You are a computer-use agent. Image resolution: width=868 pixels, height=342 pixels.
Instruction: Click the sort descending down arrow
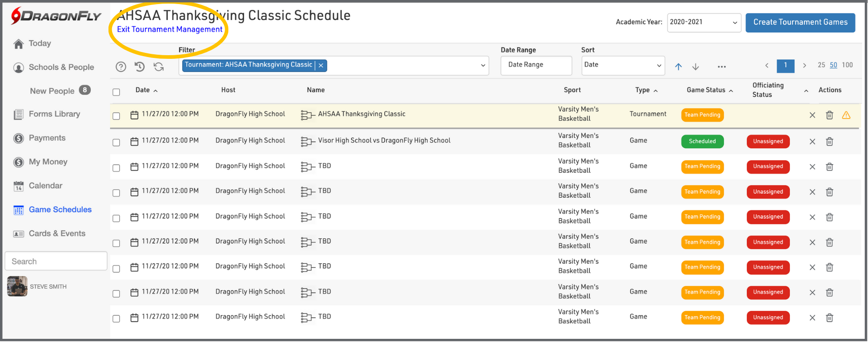point(695,67)
